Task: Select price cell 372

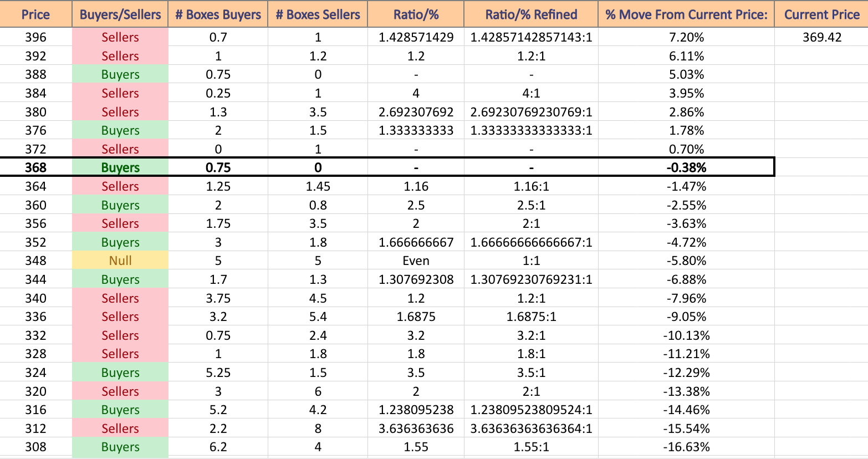Action: pos(36,149)
